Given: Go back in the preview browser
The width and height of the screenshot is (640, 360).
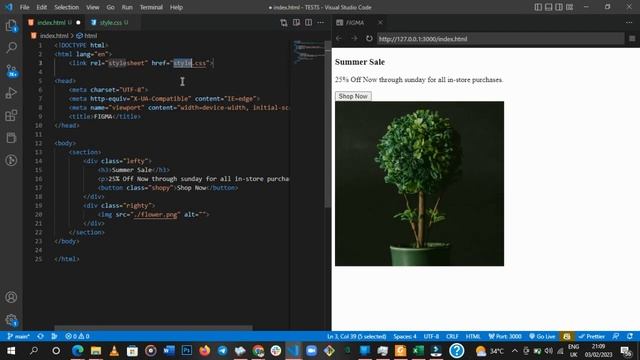Looking at the screenshot, I should [339, 38].
